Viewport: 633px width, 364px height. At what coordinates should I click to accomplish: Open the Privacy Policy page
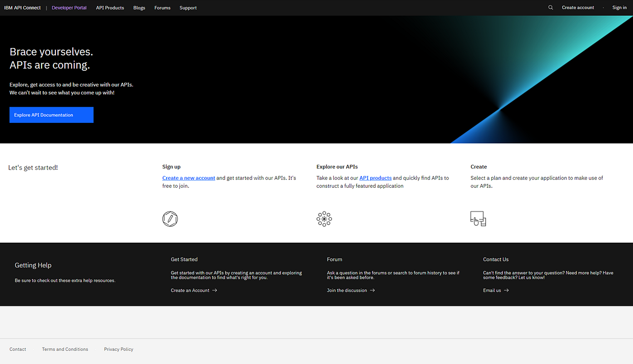point(118,349)
